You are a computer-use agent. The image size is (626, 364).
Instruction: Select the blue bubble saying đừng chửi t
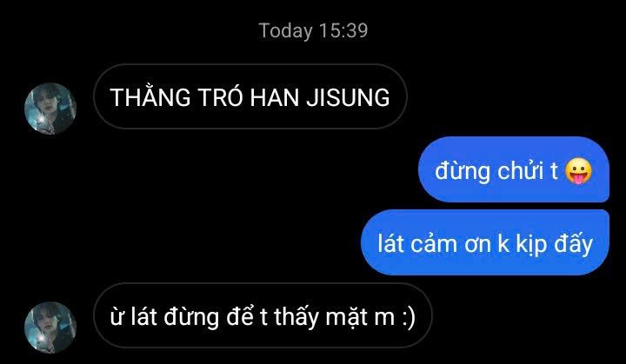click(514, 169)
